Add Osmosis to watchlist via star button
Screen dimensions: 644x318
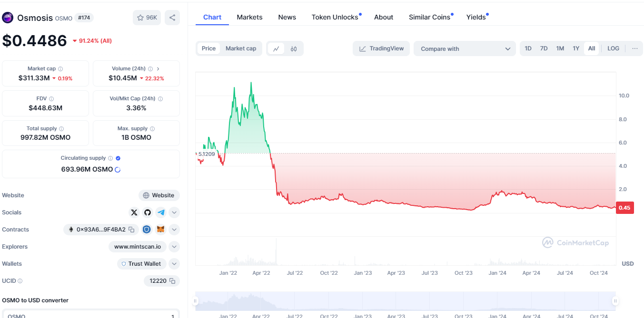[x=147, y=18]
